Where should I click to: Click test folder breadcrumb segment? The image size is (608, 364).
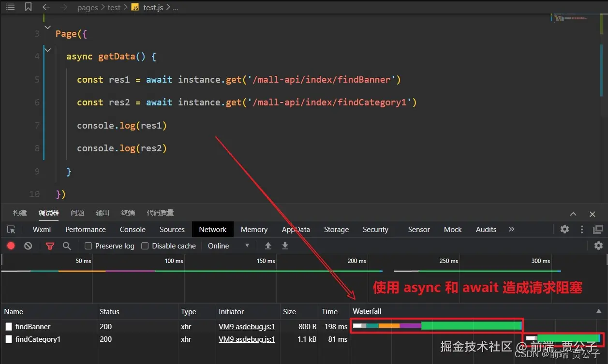(114, 8)
